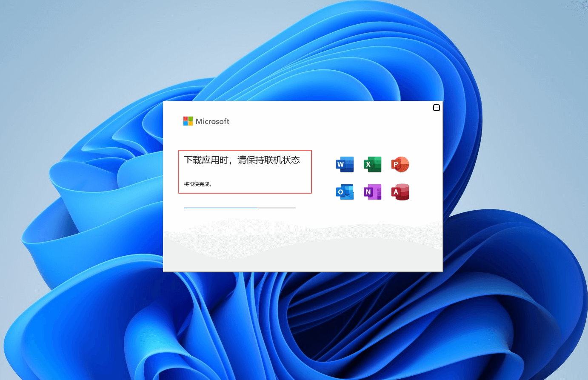Click the highlighted red message box
The width and height of the screenshot is (588, 380).
(245, 171)
